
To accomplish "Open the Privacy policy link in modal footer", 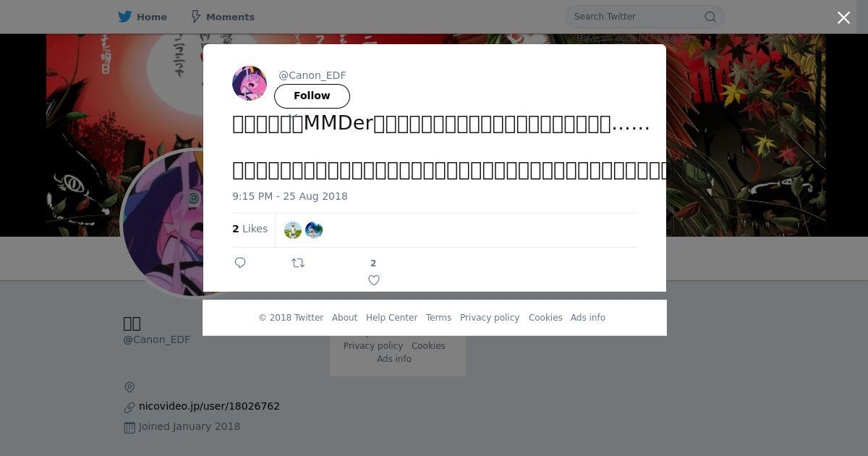I will click(x=490, y=318).
